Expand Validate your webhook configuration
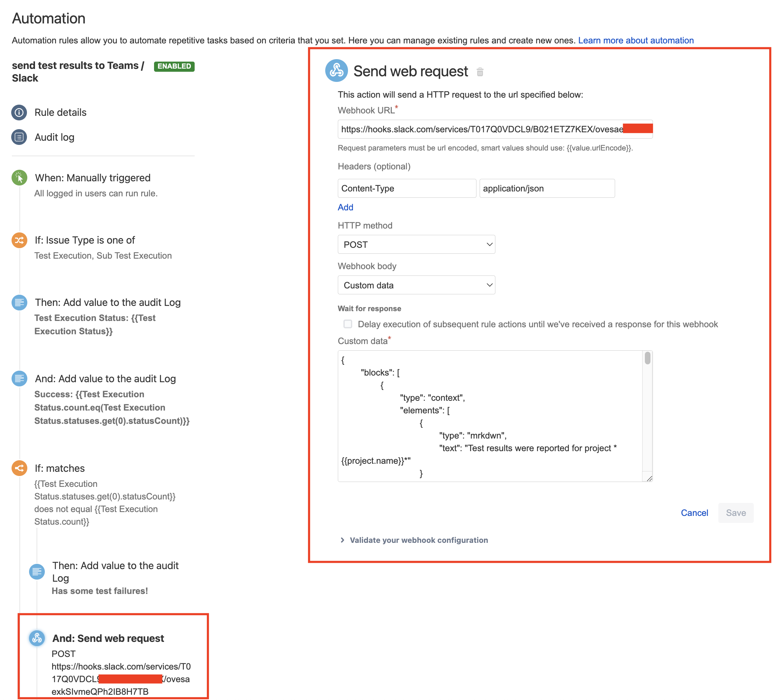This screenshot has height=700, width=780. coord(415,540)
